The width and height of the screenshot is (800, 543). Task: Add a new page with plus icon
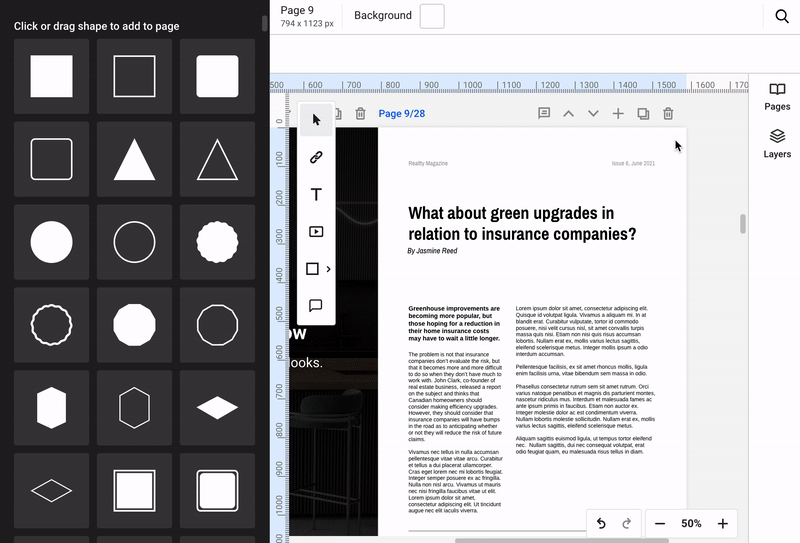coord(618,113)
